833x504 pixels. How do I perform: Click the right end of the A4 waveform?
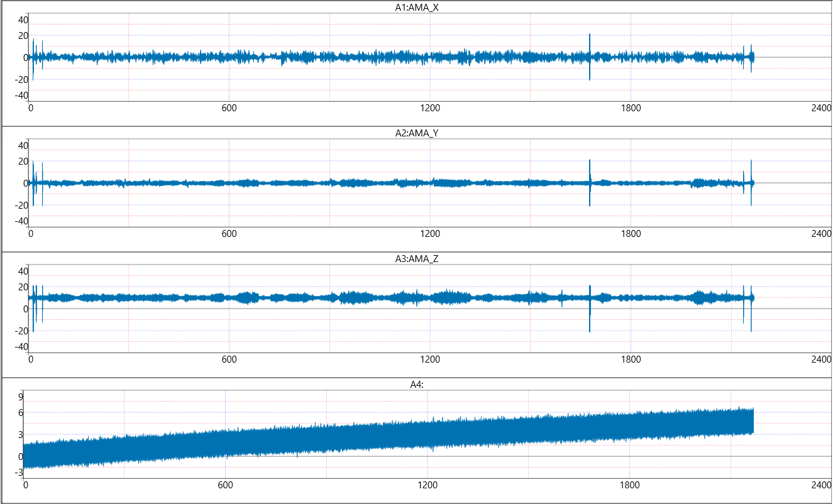point(752,421)
